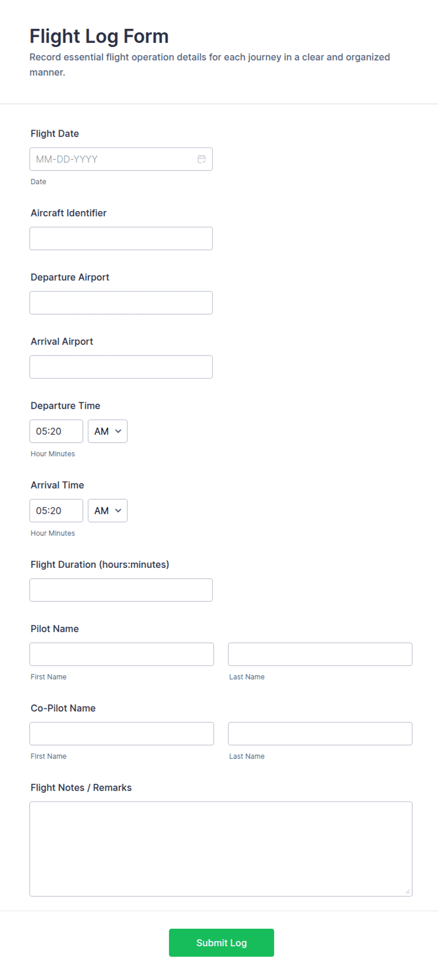This screenshot has width=438, height=980.
Task: Submit the form with Submit Log button
Action: click(x=221, y=942)
